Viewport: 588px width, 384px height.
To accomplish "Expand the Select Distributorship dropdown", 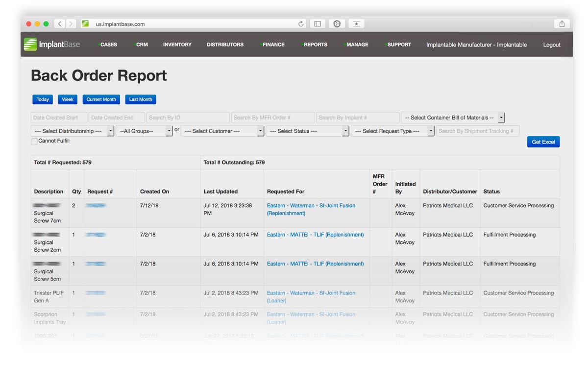I will (72, 131).
